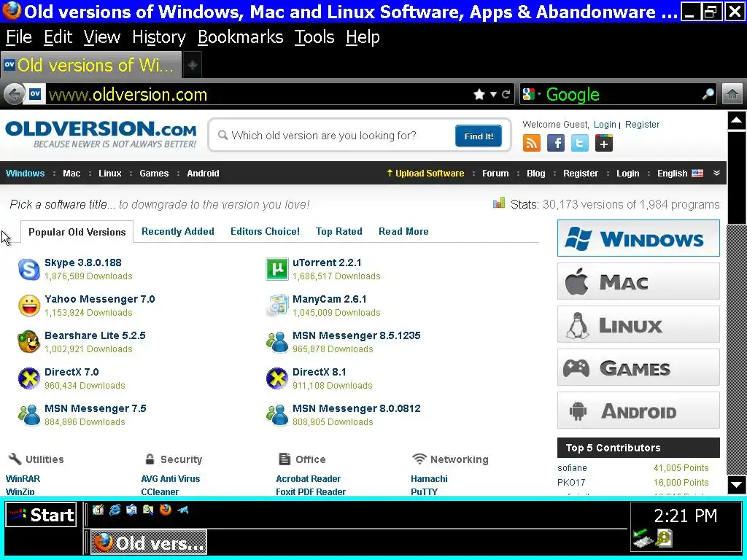Open the Read More tab

(403, 231)
